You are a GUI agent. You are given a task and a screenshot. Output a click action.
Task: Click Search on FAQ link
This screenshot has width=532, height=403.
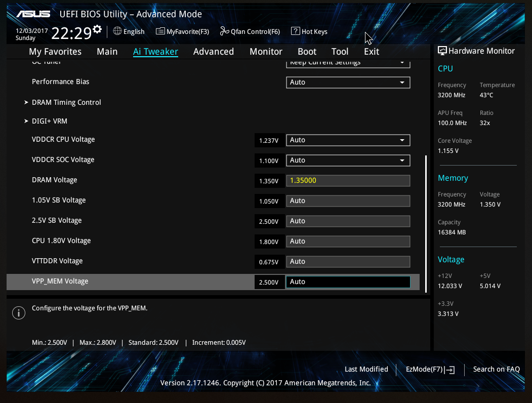pos(497,369)
